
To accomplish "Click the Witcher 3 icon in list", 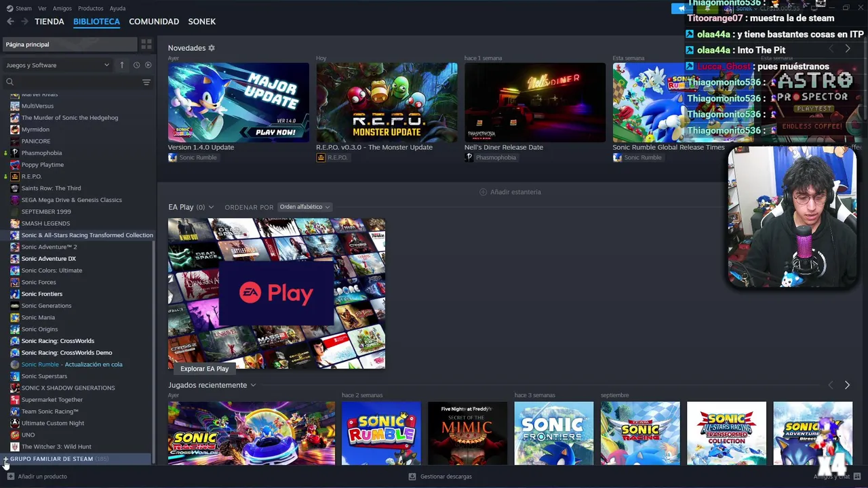I will pos(15,447).
